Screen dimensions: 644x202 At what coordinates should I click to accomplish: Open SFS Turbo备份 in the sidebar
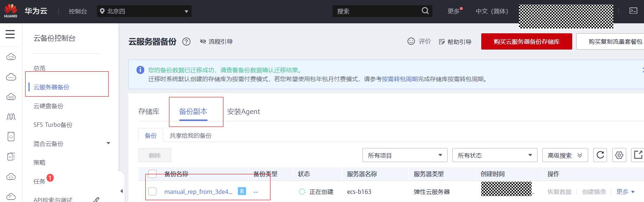(53, 125)
